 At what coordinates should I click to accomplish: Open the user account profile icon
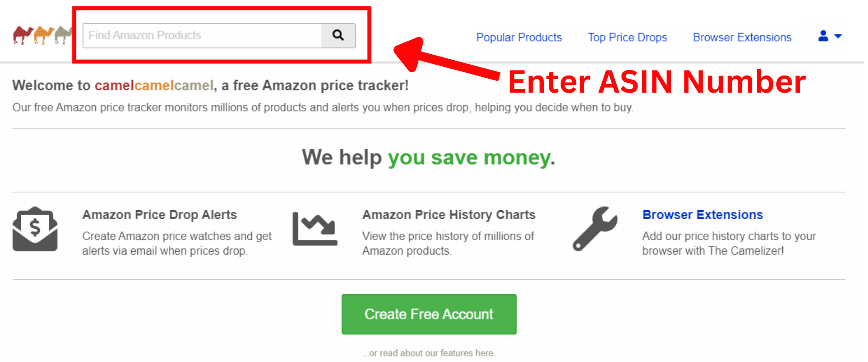(x=823, y=36)
